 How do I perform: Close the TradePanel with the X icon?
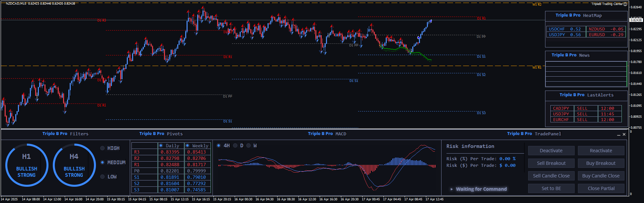624,134
